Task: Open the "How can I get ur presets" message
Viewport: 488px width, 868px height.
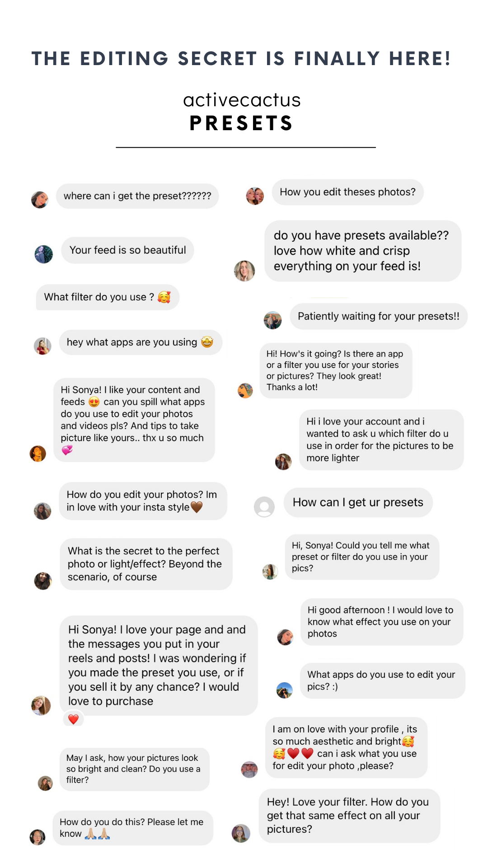Action: click(x=358, y=502)
